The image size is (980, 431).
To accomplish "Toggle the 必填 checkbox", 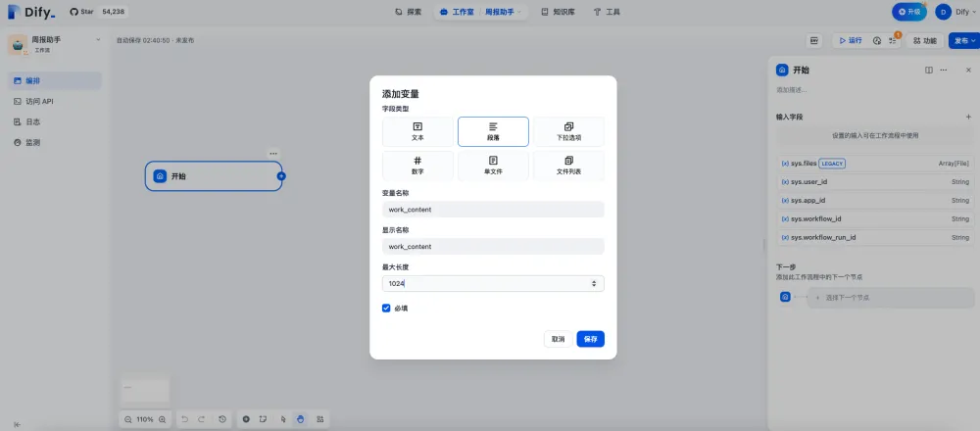I will point(386,308).
